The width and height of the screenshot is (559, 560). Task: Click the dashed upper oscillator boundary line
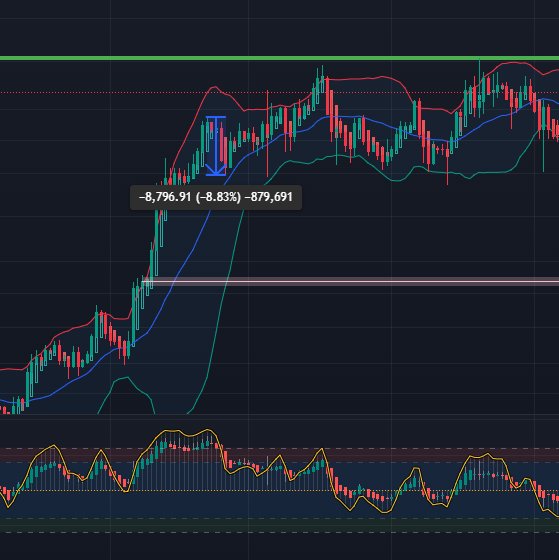pos(279,449)
